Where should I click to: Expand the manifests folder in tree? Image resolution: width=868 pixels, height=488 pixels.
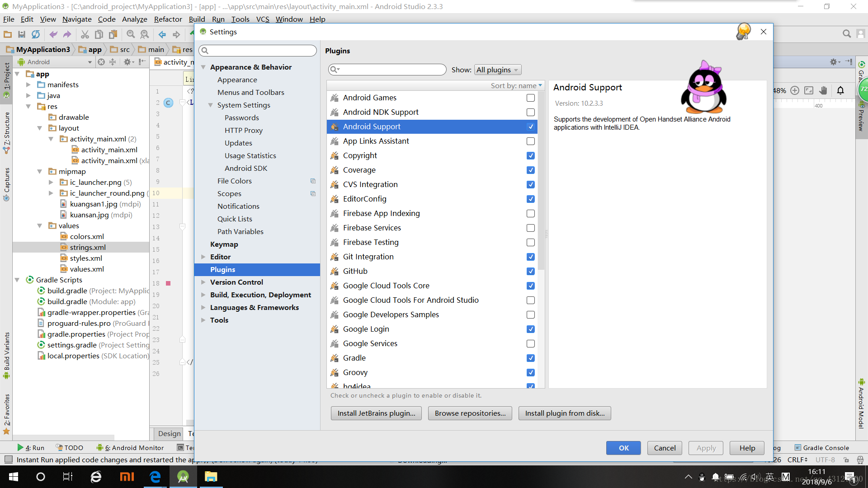(x=28, y=84)
